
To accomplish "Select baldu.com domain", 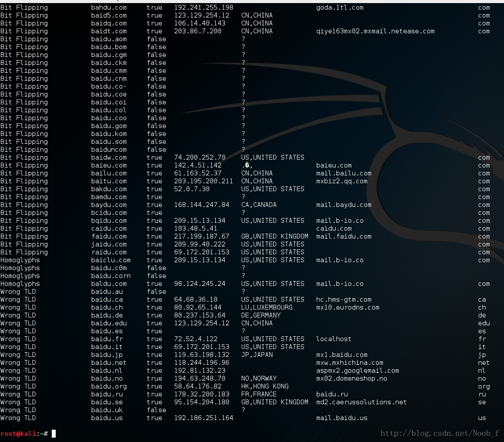I will coord(109,284).
